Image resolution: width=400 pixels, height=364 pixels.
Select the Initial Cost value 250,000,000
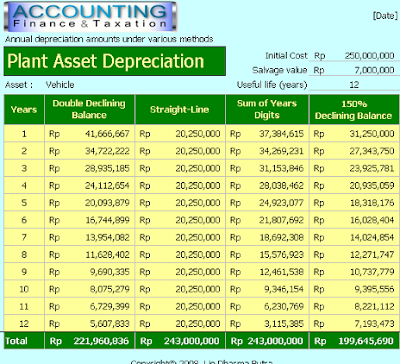click(x=354, y=56)
